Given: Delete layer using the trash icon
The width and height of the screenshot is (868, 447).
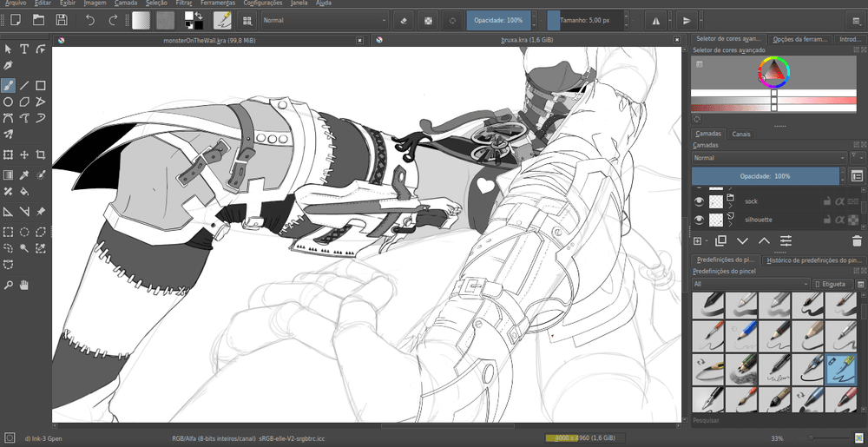Looking at the screenshot, I should (858, 240).
